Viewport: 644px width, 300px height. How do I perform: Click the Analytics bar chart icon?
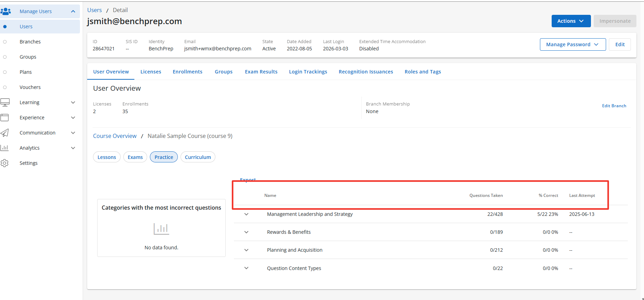tap(5, 148)
